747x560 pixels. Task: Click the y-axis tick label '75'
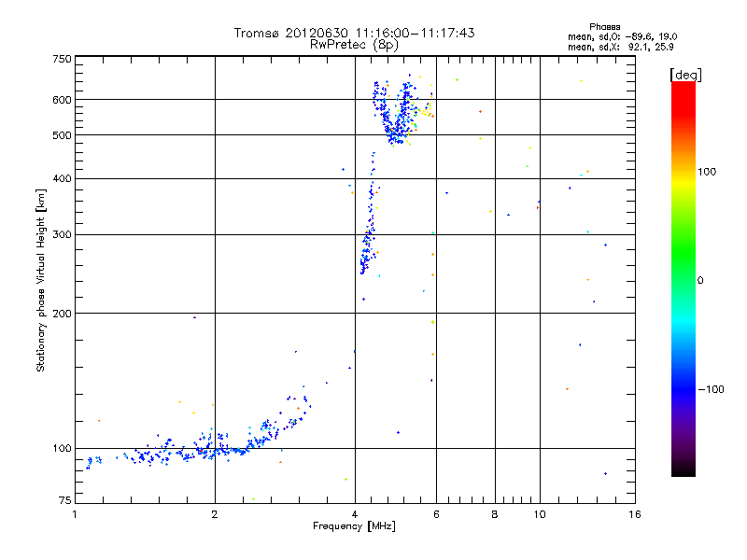[x=65, y=500]
